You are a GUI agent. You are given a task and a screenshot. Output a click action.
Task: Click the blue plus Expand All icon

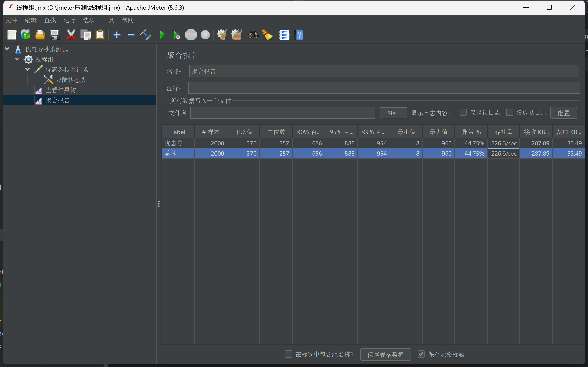[x=117, y=35]
